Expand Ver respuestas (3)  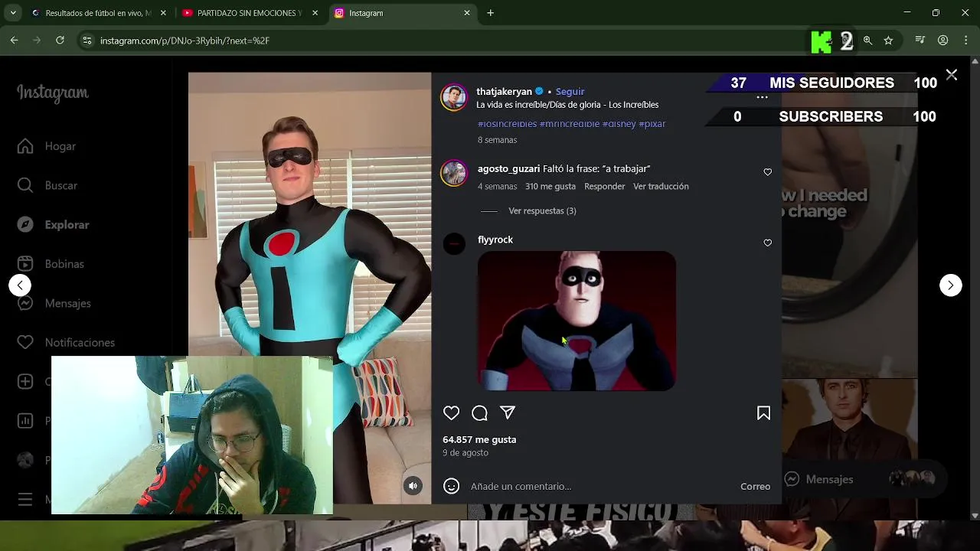coord(542,210)
